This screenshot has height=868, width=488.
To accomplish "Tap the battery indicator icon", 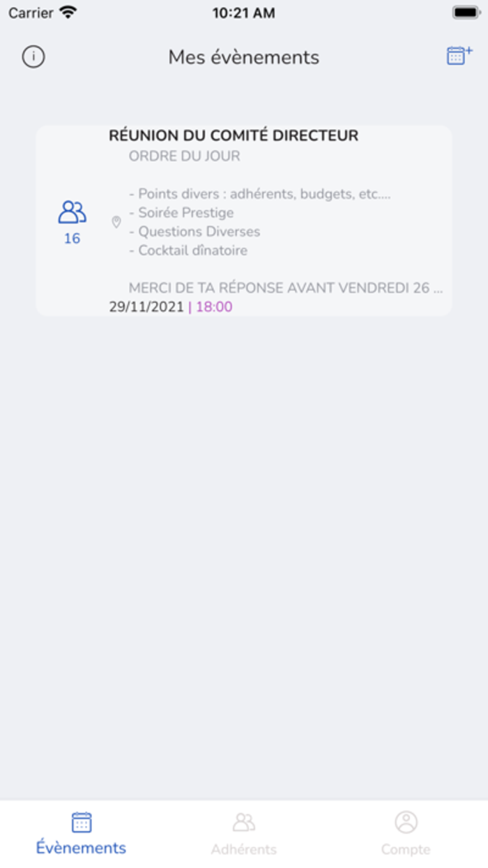I will click(466, 13).
